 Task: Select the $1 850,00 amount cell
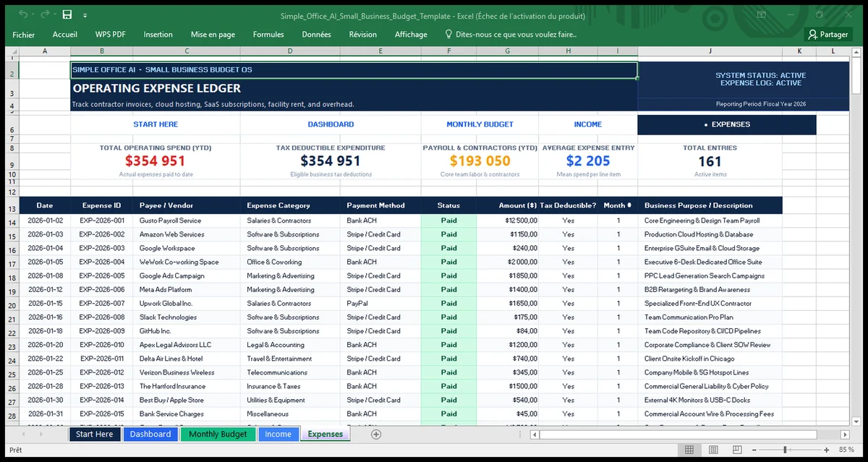[x=508, y=275]
